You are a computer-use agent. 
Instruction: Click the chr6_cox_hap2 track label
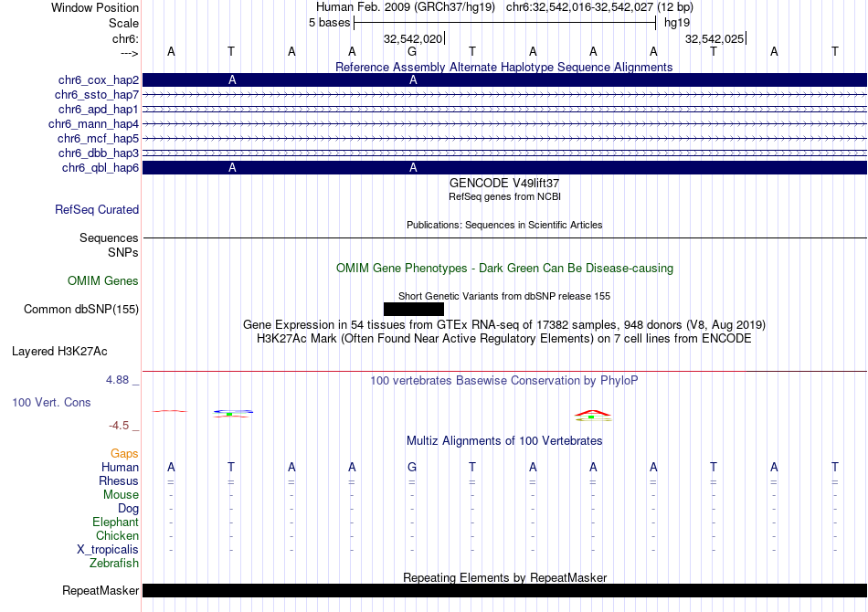point(99,80)
